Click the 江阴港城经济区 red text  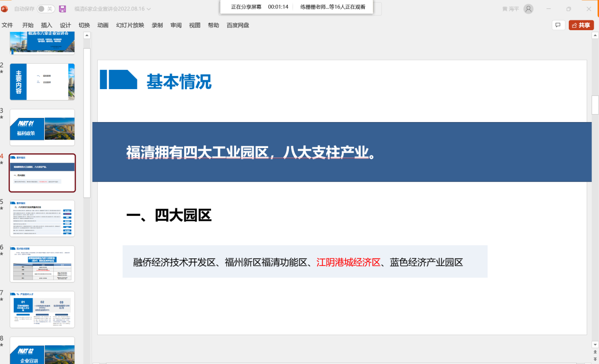tap(348, 262)
